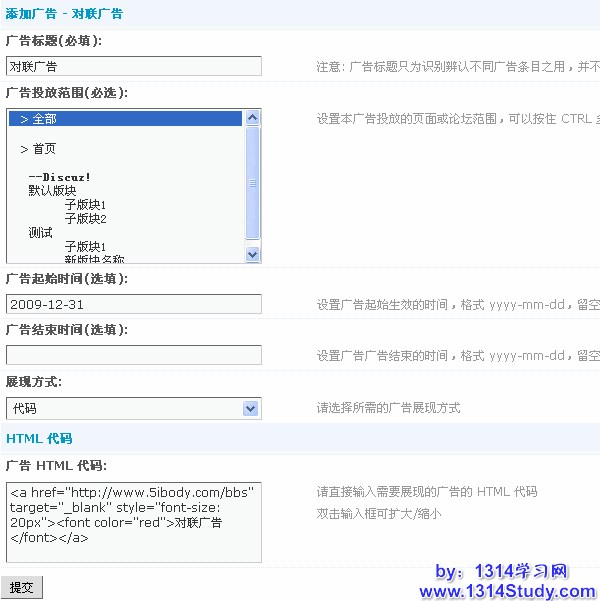Click inside the ad HTML code textarea
Image resolution: width=600 pixels, height=601 pixels.
click(x=133, y=522)
